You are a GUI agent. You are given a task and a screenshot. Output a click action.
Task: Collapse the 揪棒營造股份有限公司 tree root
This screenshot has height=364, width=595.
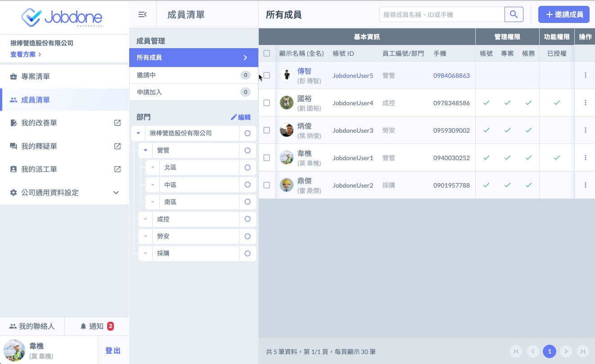point(138,133)
